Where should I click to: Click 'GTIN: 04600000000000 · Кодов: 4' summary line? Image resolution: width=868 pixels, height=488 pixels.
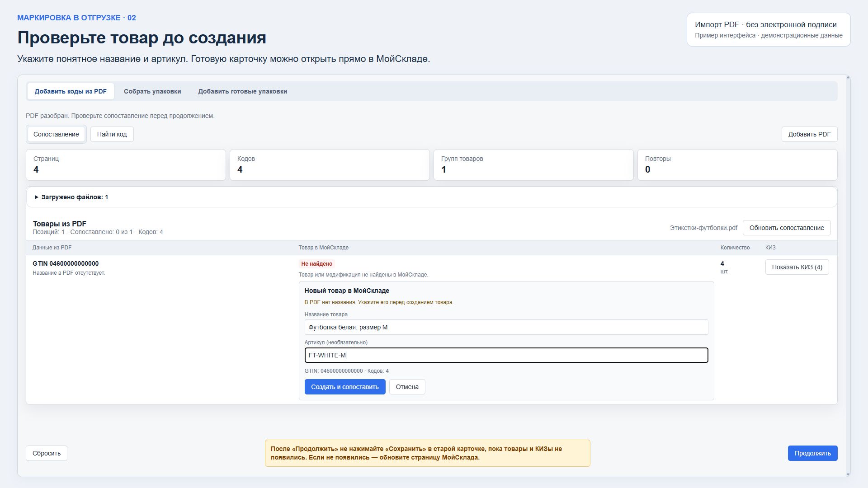(347, 371)
